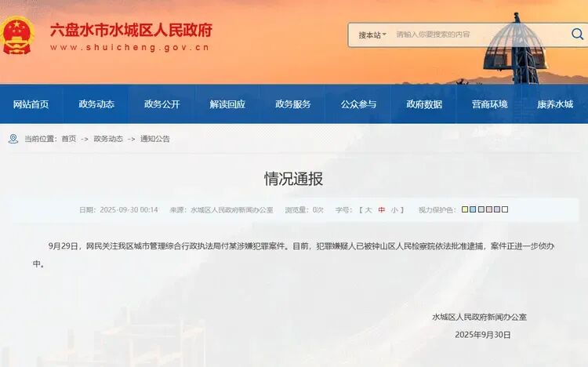The image size is (588, 367).
Task: Click the site title 六盘水市水城区人民政府
Action: [131, 31]
